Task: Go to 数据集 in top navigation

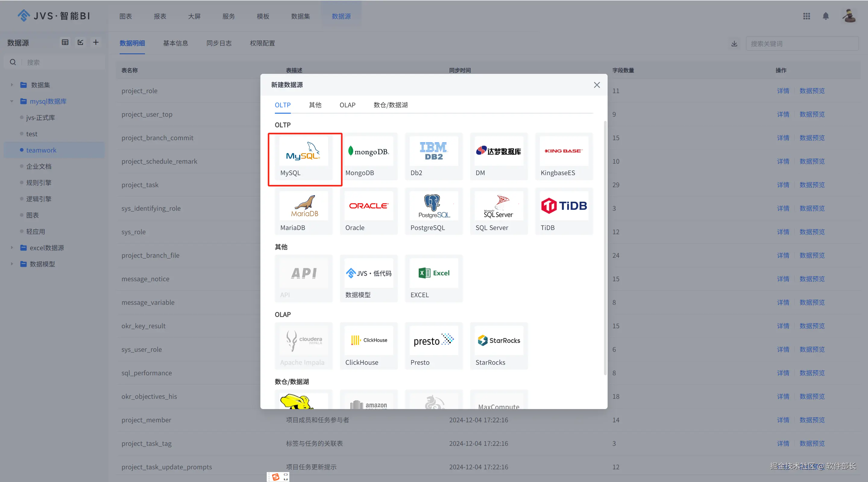Action: click(300, 16)
